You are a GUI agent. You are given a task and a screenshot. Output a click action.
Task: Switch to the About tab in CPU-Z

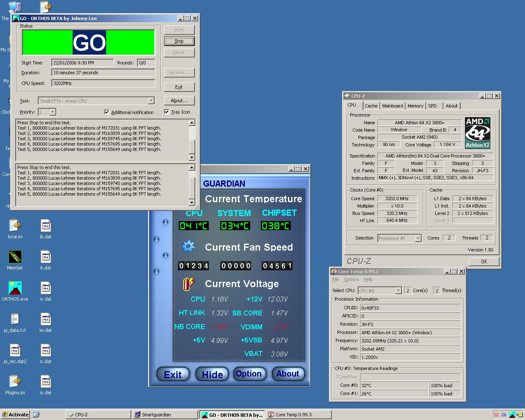(x=452, y=106)
